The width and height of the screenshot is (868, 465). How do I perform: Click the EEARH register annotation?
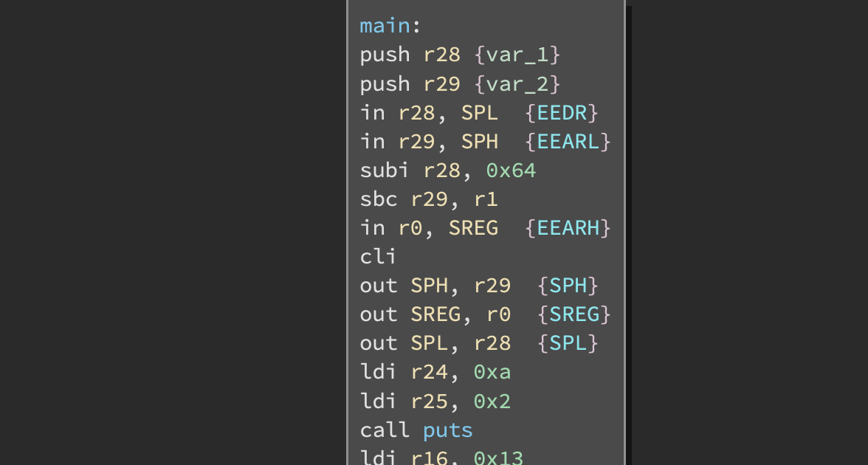click(568, 228)
